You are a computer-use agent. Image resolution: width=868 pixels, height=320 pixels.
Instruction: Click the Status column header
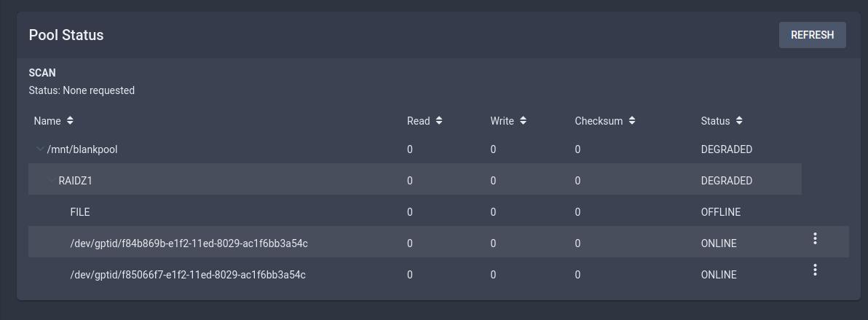715,121
